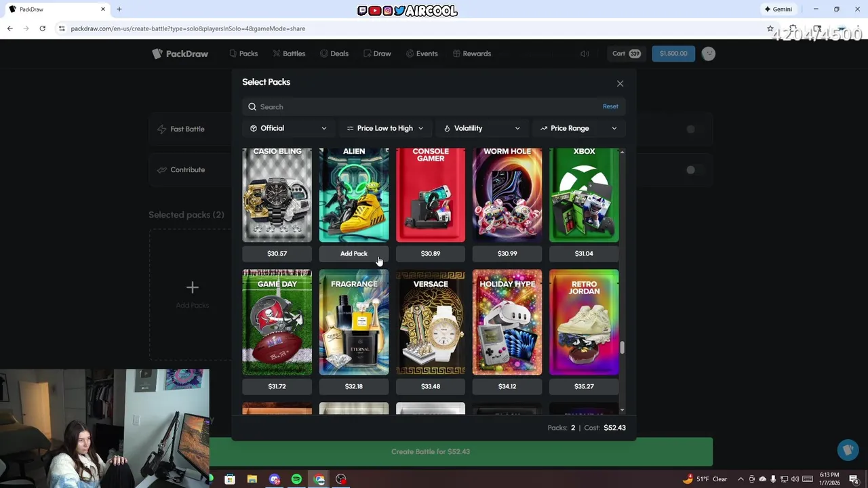This screenshot has height=488, width=868.
Task: Click the $31.04 price button
Action: pyautogui.click(x=584, y=253)
